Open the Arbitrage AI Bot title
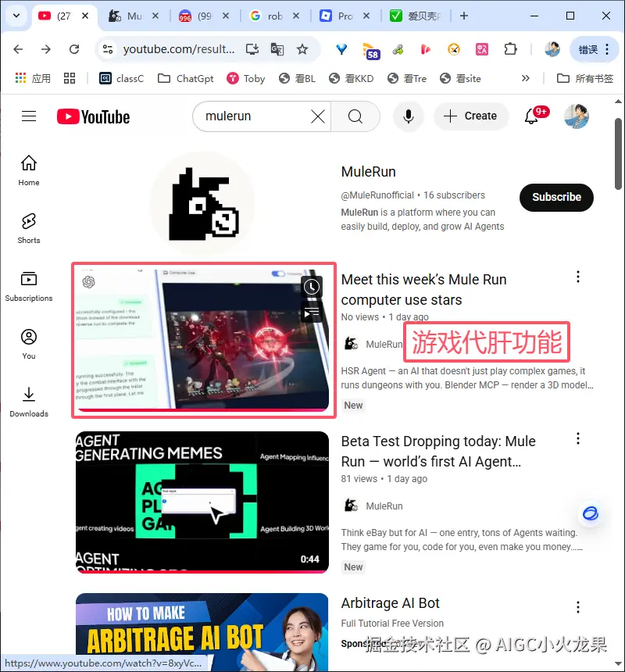 [x=391, y=603]
